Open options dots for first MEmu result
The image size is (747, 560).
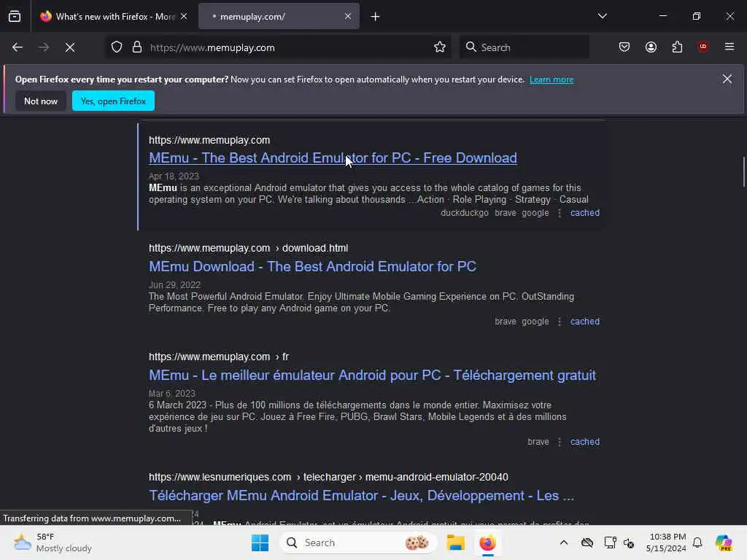click(560, 213)
